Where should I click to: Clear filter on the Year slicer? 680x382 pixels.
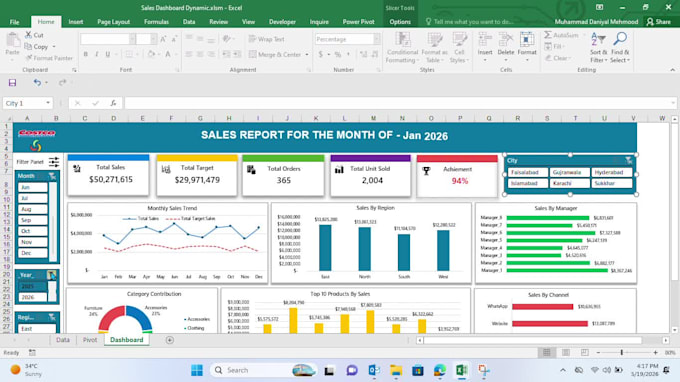pyautogui.click(x=52, y=275)
